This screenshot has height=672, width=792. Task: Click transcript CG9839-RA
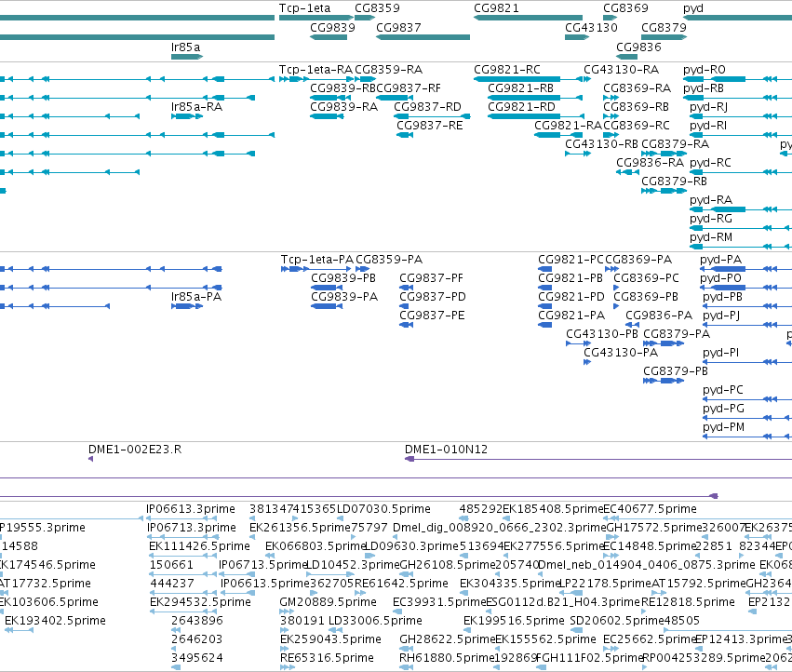point(344,107)
